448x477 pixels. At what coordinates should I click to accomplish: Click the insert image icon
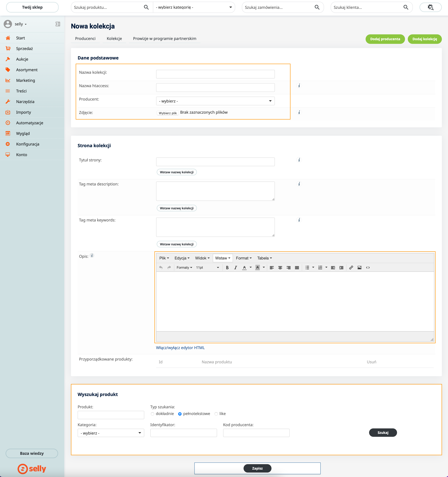(x=359, y=268)
